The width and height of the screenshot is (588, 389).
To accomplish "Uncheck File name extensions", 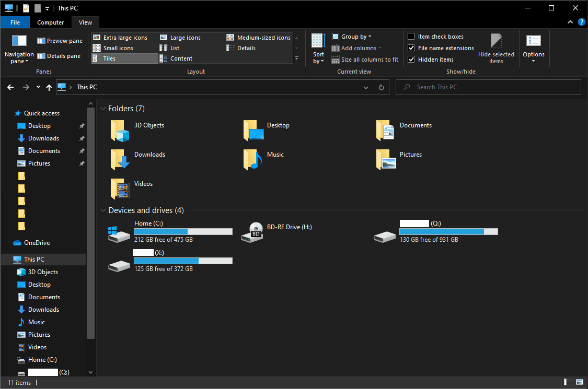I will [x=411, y=48].
